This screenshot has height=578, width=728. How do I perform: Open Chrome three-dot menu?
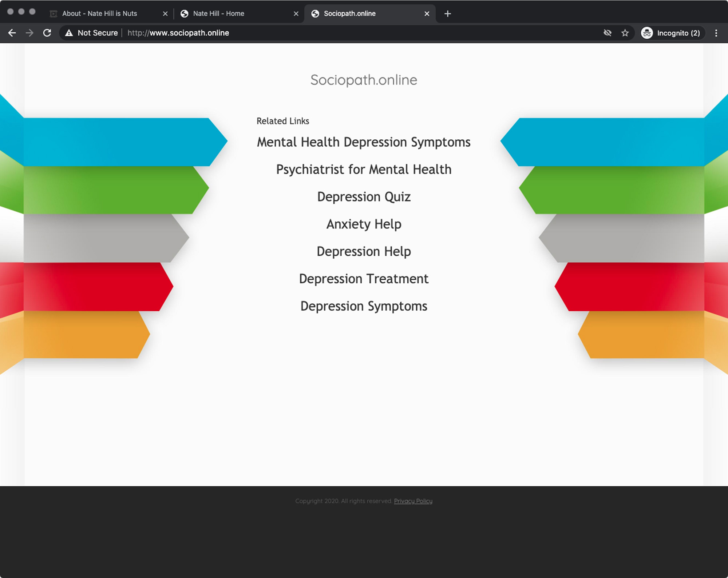click(716, 33)
